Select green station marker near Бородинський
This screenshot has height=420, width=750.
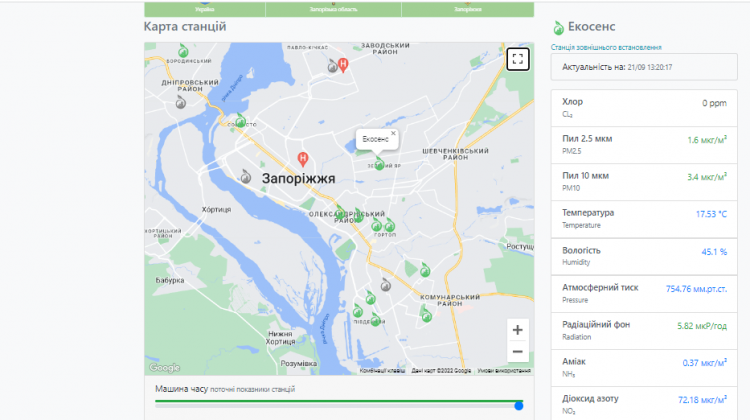pos(183,51)
